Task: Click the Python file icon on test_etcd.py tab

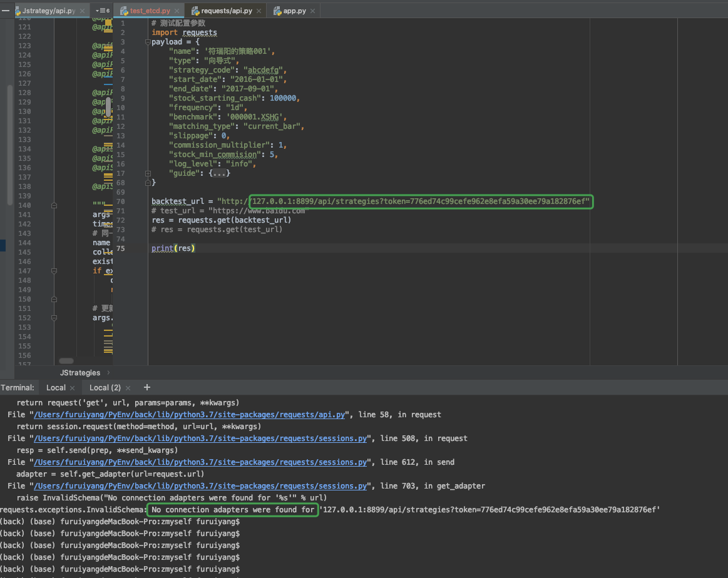Action: (124, 11)
